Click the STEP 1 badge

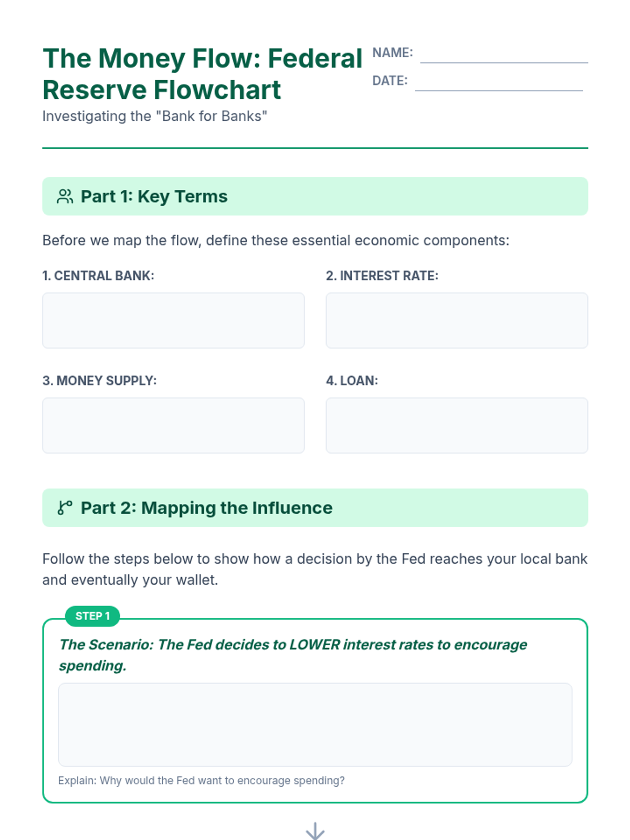[x=92, y=616]
